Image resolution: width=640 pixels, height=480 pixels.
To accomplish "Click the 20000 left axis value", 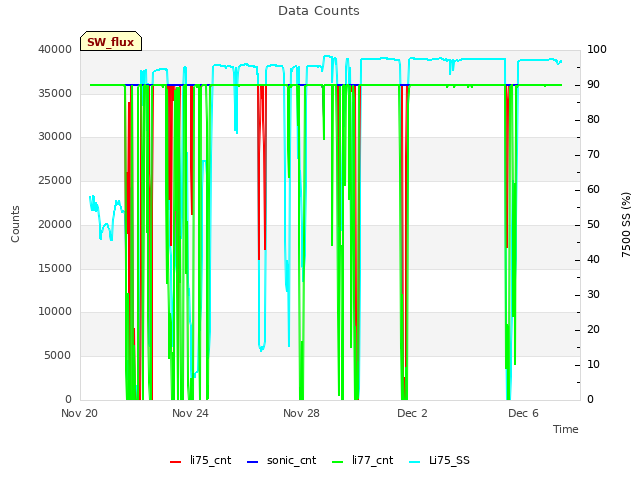I will pyautogui.click(x=55, y=224).
